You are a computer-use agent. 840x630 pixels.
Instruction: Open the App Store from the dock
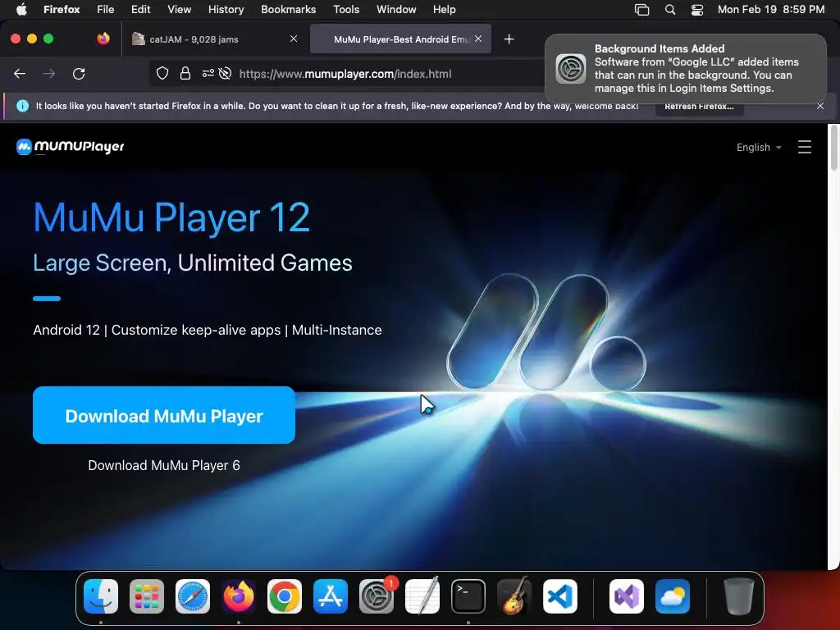click(x=331, y=596)
